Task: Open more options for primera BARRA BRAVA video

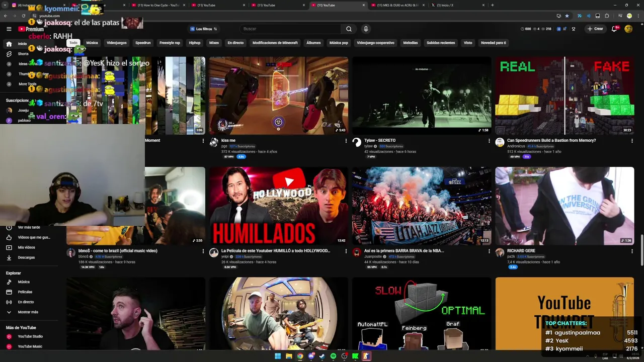Action: (489, 251)
